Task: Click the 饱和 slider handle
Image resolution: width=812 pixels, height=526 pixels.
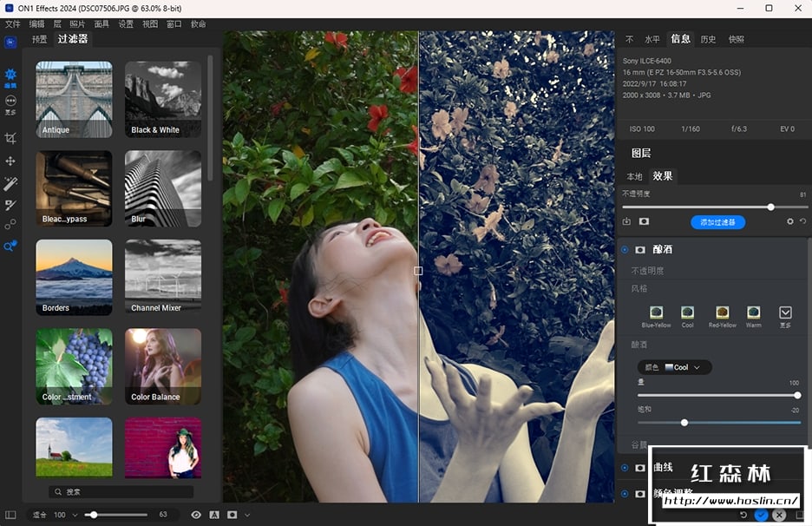Action: [684, 423]
